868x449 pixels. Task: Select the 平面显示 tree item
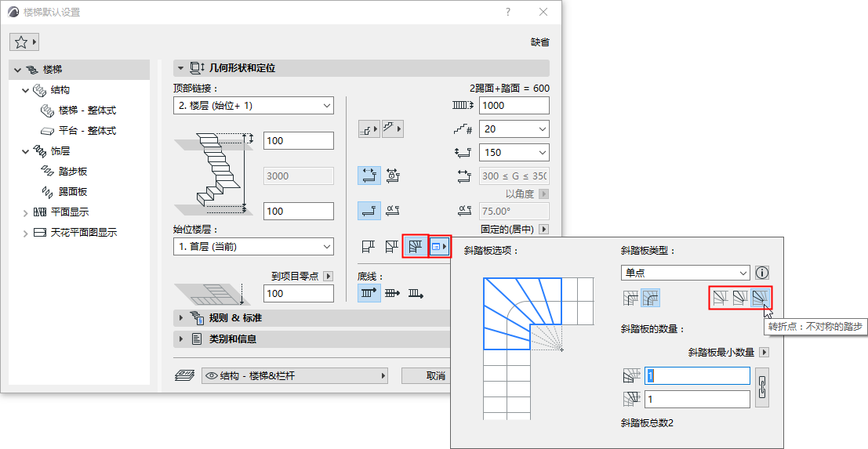tap(69, 212)
